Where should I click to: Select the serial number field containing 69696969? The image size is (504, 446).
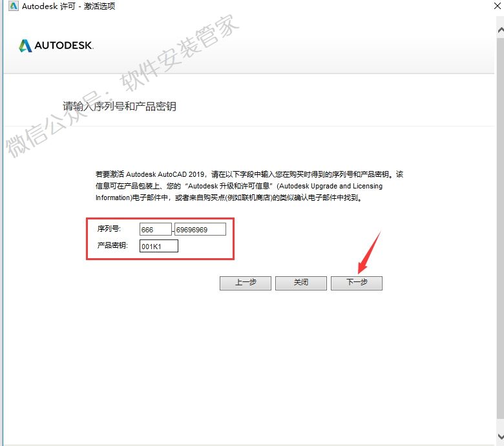pos(200,230)
